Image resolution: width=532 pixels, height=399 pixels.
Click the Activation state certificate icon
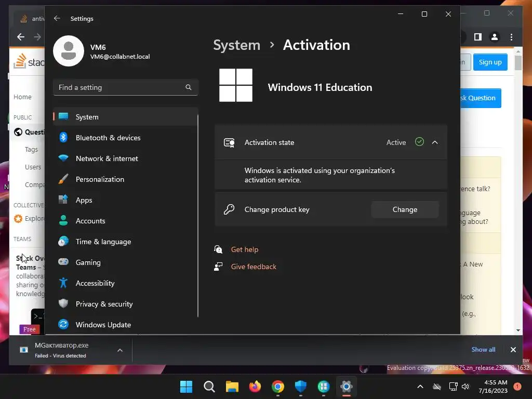pyautogui.click(x=229, y=142)
